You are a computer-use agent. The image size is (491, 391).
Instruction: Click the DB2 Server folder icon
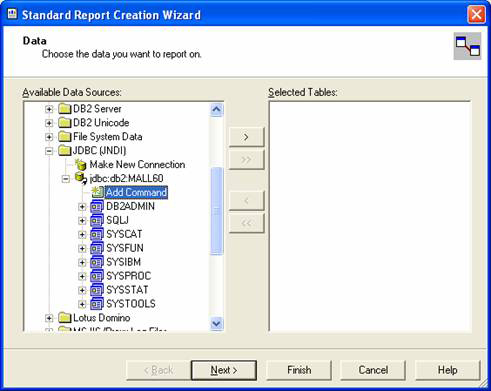[x=65, y=109]
